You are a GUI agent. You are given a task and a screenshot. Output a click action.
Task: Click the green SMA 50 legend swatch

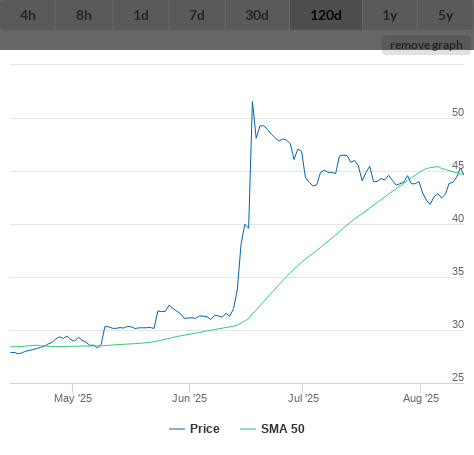click(248, 429)
